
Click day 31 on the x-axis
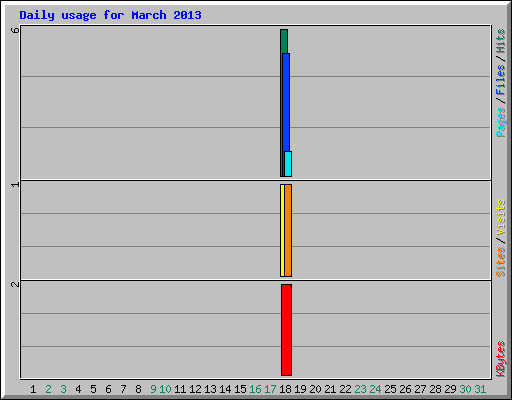tap(480, 389)
